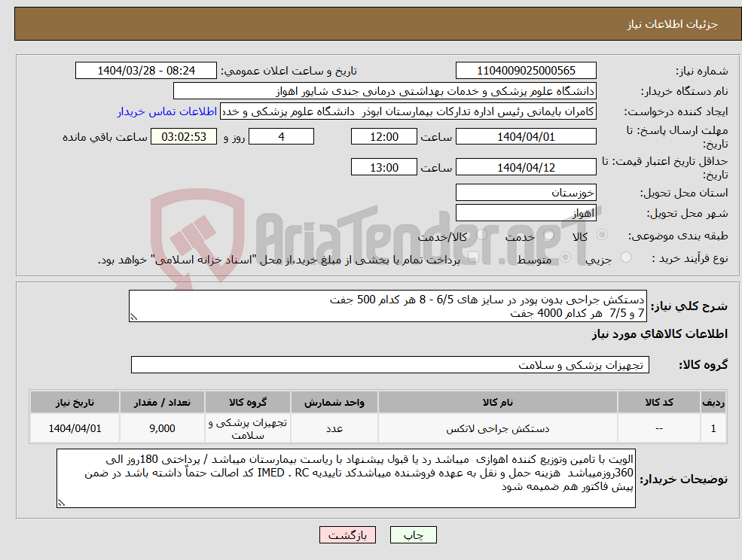Click the buyer organization name field

coord(384,91)
